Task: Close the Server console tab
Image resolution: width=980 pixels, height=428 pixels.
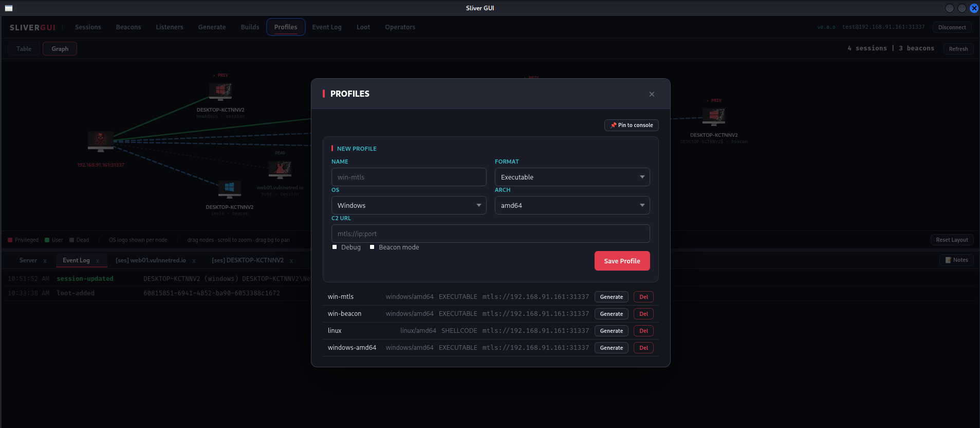Action: pos(45,261)
